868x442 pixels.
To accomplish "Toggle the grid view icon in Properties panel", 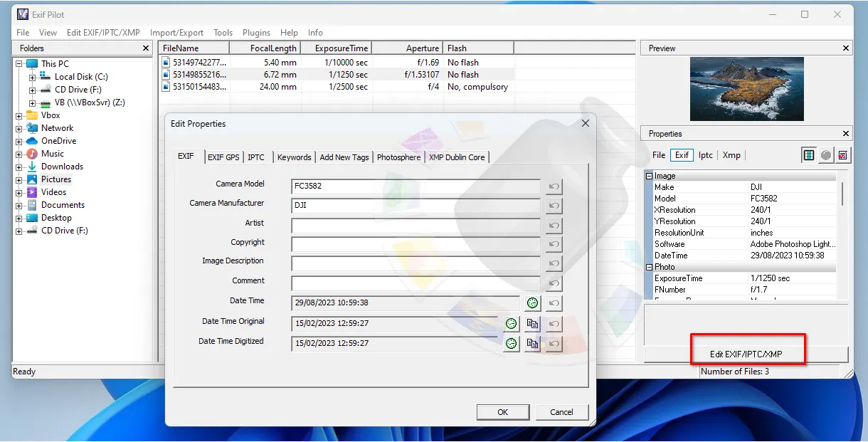I will (x=809, y=155).
